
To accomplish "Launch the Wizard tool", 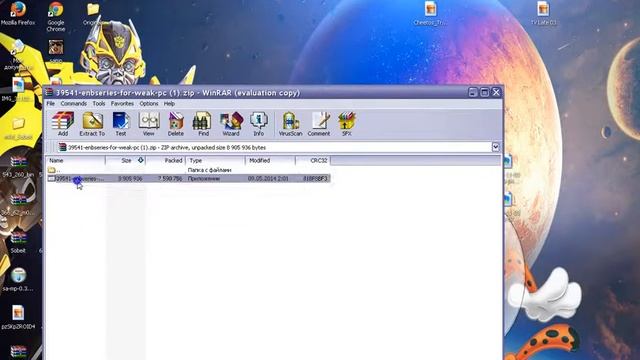I will coord(231,124).
